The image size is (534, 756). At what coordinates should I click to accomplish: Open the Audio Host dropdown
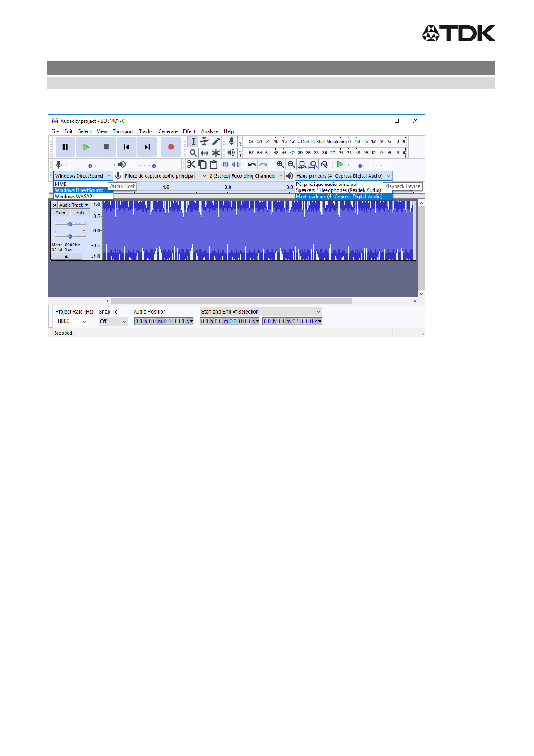coord(83,176)
